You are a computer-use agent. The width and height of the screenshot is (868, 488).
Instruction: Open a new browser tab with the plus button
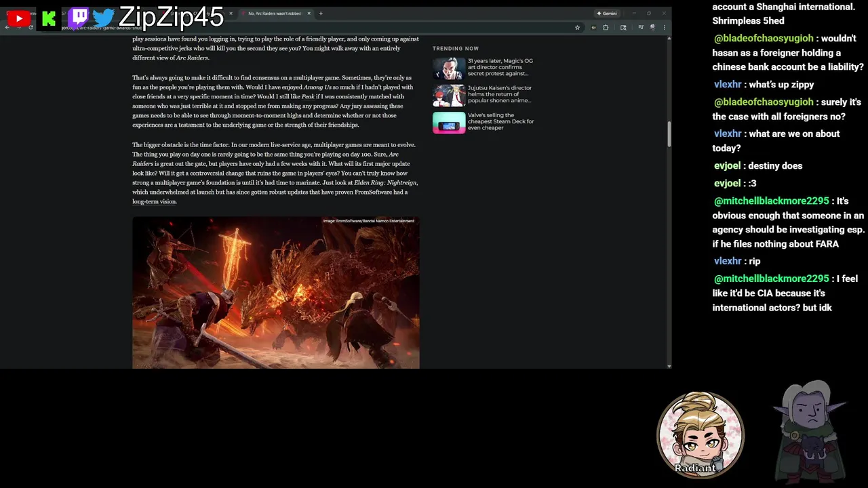321,14
